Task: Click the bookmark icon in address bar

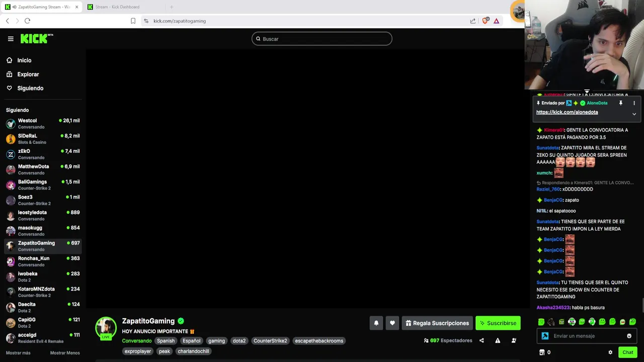Action: pos(133,21)
